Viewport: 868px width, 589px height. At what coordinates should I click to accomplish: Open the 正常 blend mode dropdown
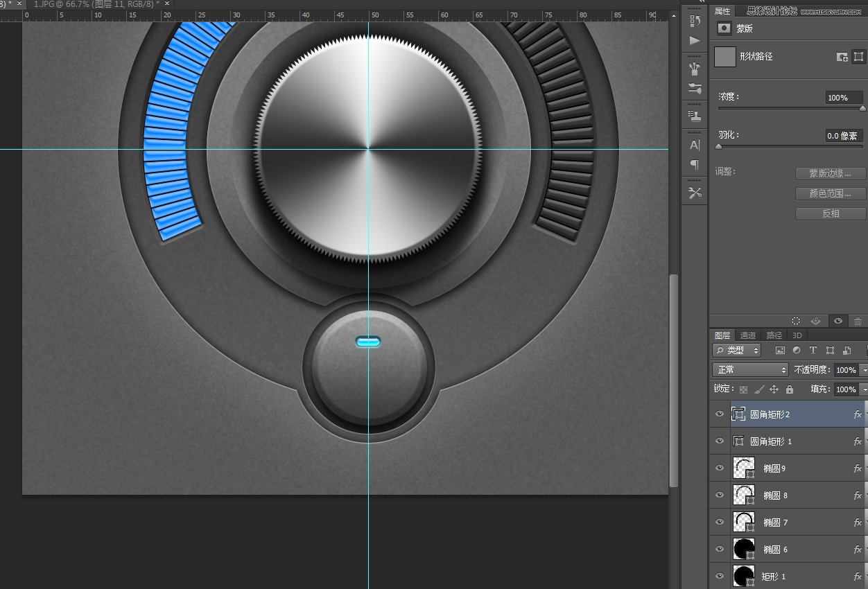point(750,370)
